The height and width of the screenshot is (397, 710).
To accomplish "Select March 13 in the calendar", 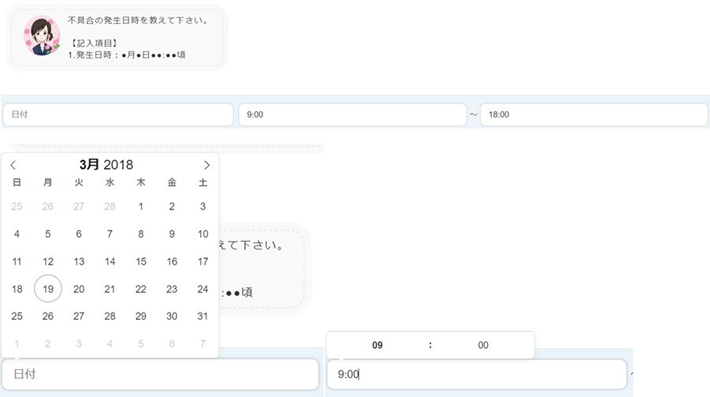I will click(79, 262).
